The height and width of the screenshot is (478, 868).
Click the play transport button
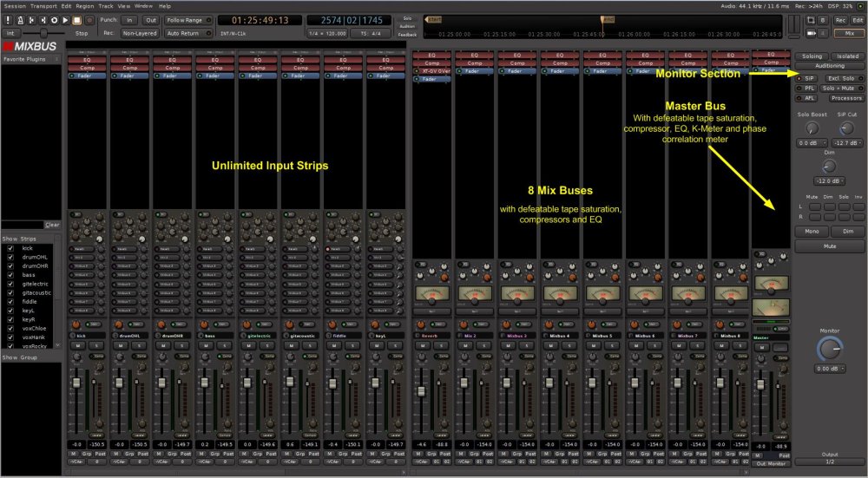tap(65, 20)
